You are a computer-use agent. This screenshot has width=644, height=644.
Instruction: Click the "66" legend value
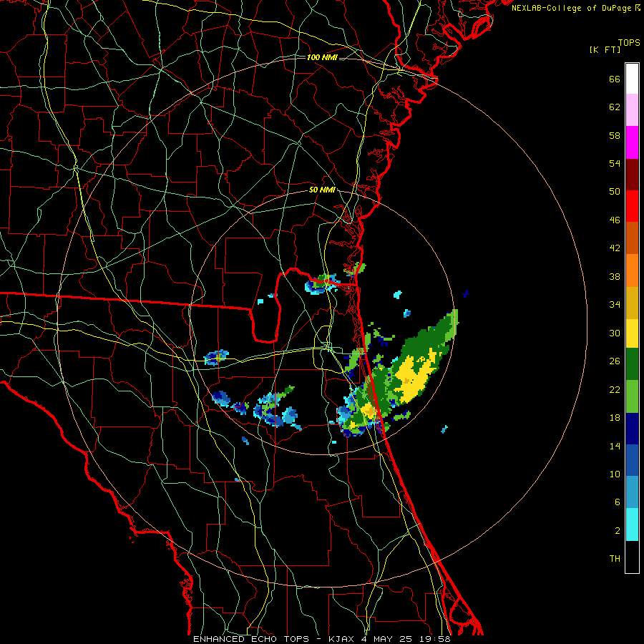(615, 79)
